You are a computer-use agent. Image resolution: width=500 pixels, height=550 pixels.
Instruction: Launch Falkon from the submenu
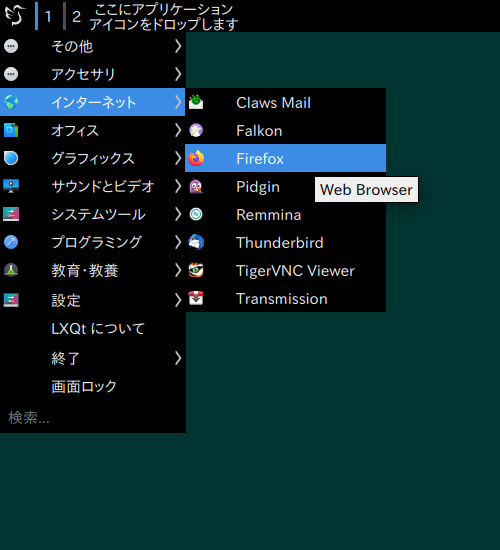tap(285, 130)
